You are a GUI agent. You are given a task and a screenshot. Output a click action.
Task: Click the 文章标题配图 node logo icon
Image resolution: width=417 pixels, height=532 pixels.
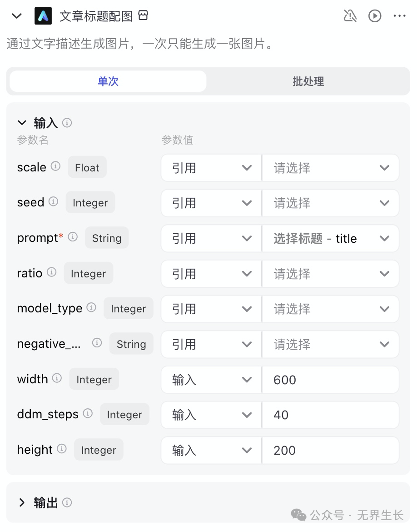(x=43, y=16)
